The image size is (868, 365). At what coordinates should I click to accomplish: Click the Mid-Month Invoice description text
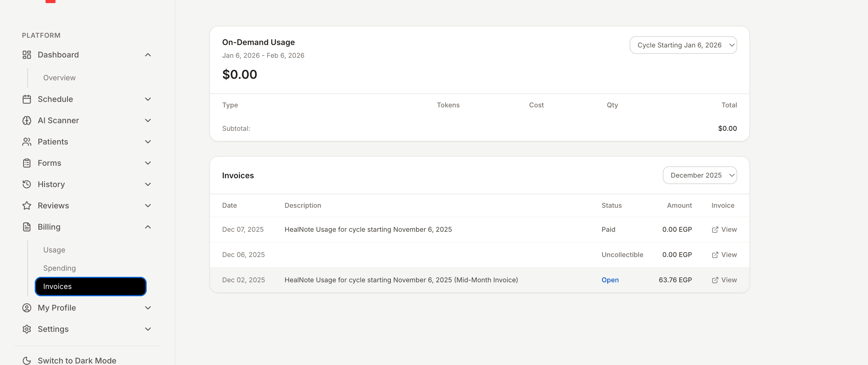[401, 280]
